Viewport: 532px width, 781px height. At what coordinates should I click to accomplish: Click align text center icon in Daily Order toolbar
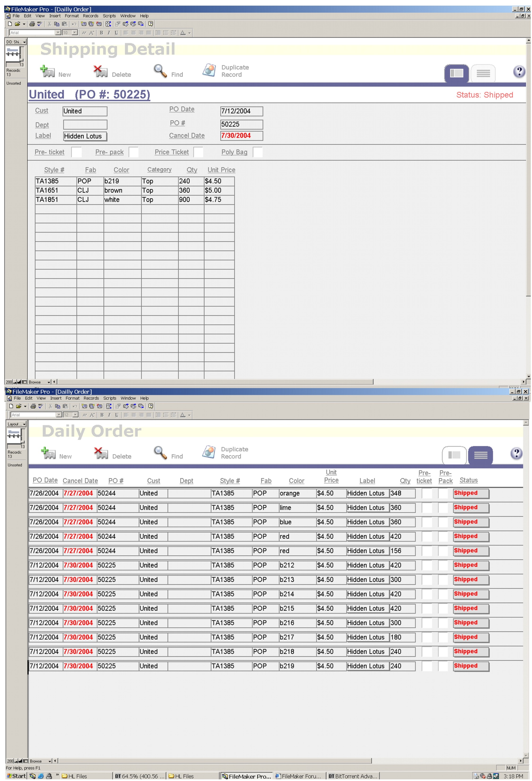pos(134,415)
